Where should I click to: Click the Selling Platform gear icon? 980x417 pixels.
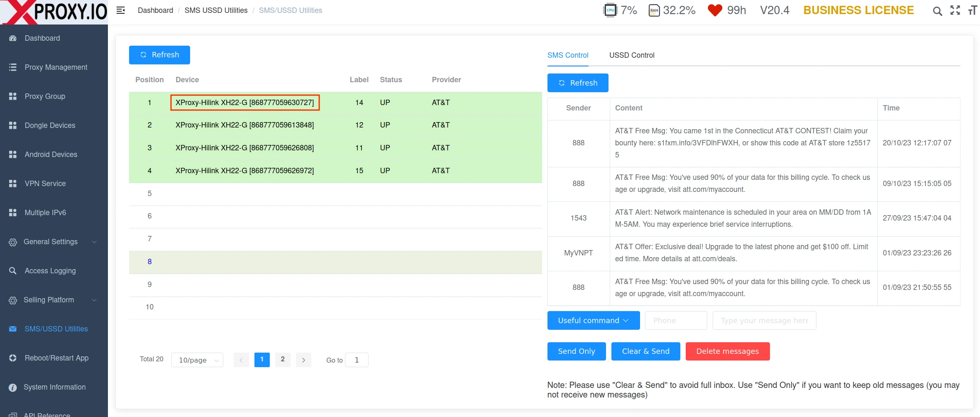click(x=13, y=300)
